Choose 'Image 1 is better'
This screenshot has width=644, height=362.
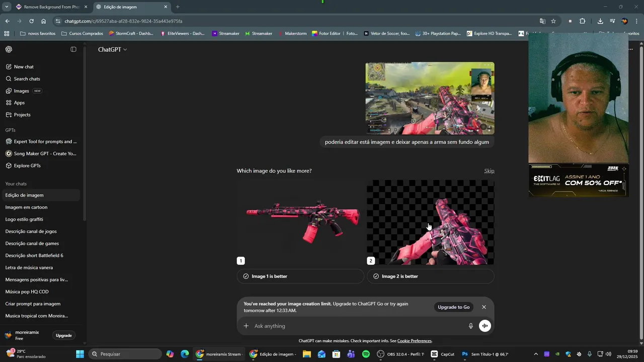pyautogui.click(x=300, y=276)
